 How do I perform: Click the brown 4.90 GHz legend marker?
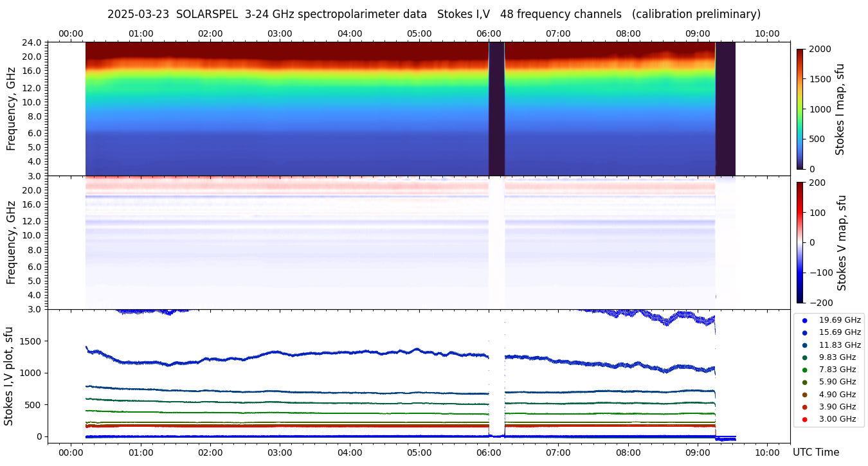coord(804,395)
